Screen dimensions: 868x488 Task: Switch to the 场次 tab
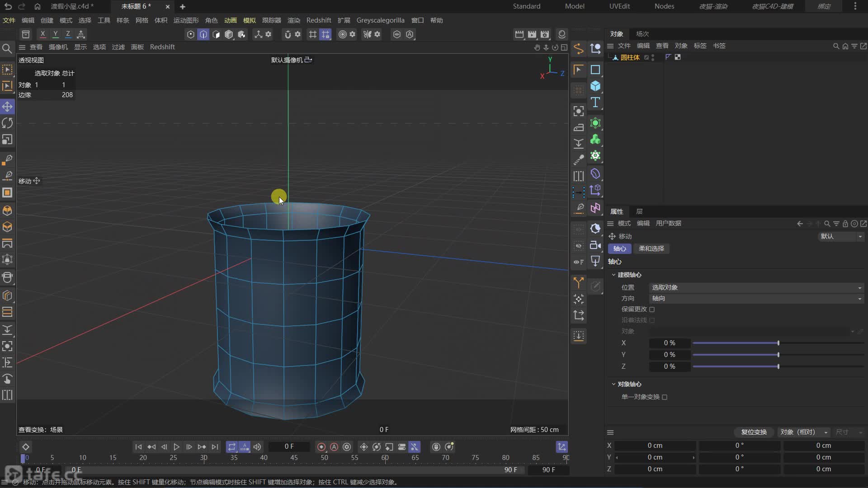pos(642,34)
